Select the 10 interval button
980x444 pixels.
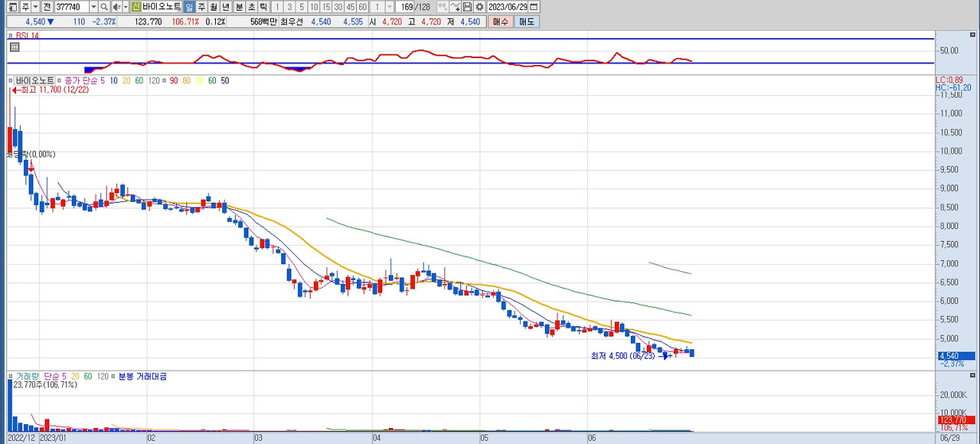pos(314,7)
